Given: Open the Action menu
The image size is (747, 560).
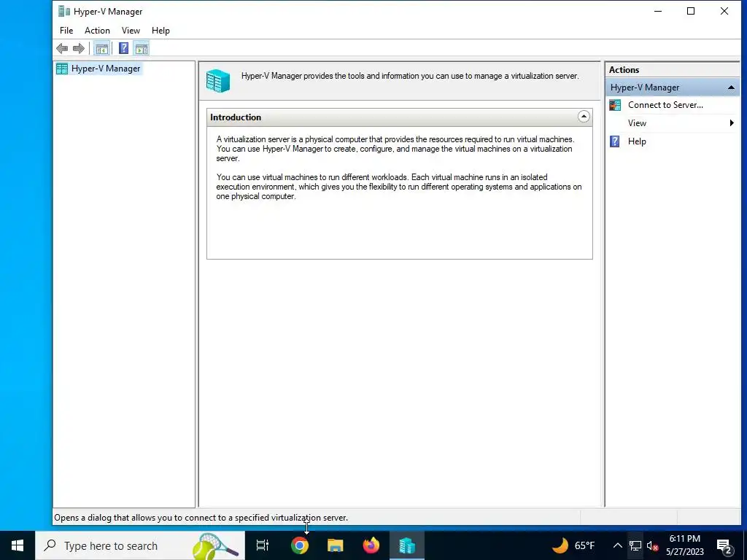Looking at the screenshot, I should [97, 31].
